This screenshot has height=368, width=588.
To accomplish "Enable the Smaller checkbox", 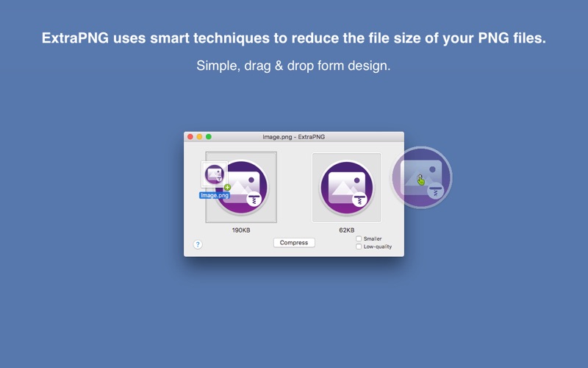I will pyautogui.click(x=359, y=238).
